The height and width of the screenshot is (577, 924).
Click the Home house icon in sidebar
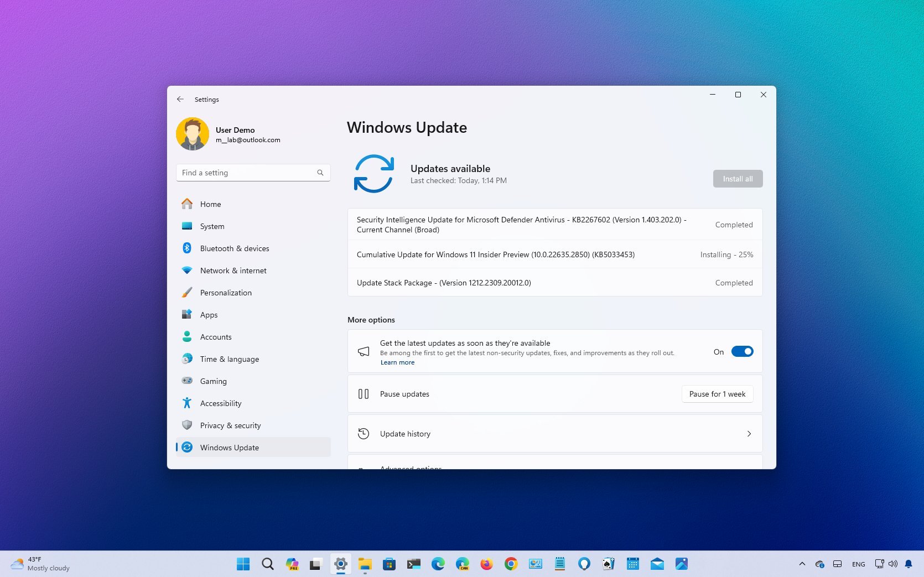pos(187,204)
